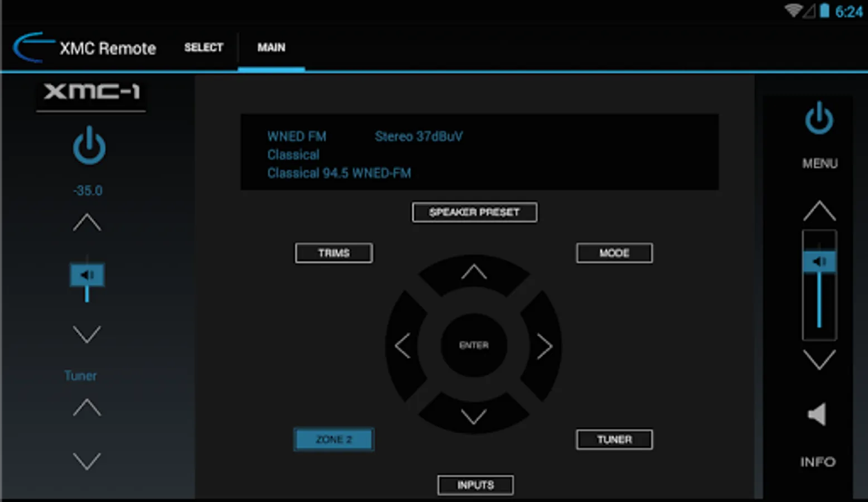Select previous source with bottom-left down arrow
Viewport: 868px width, 502px height.
[x=87, y=461]
